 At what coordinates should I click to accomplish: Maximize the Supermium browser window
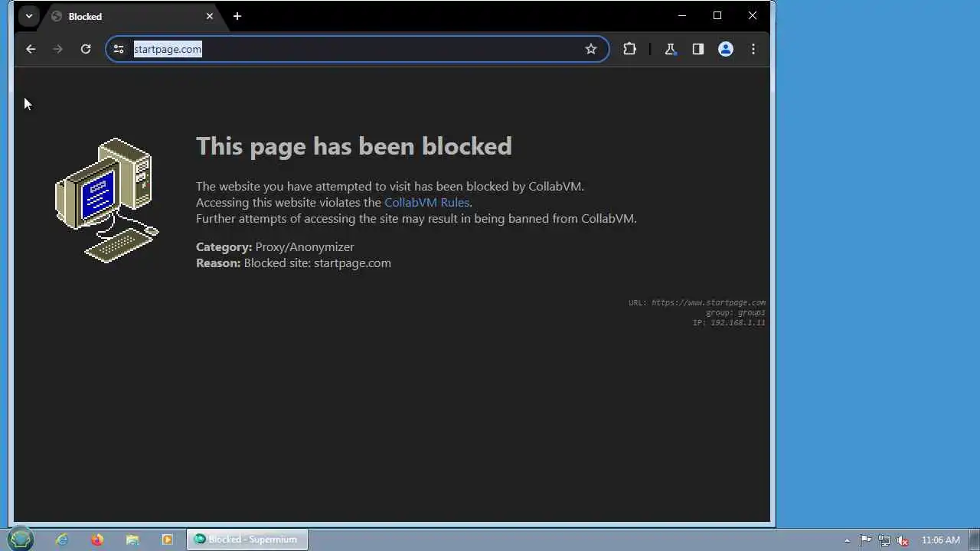[x=717, y=15]
